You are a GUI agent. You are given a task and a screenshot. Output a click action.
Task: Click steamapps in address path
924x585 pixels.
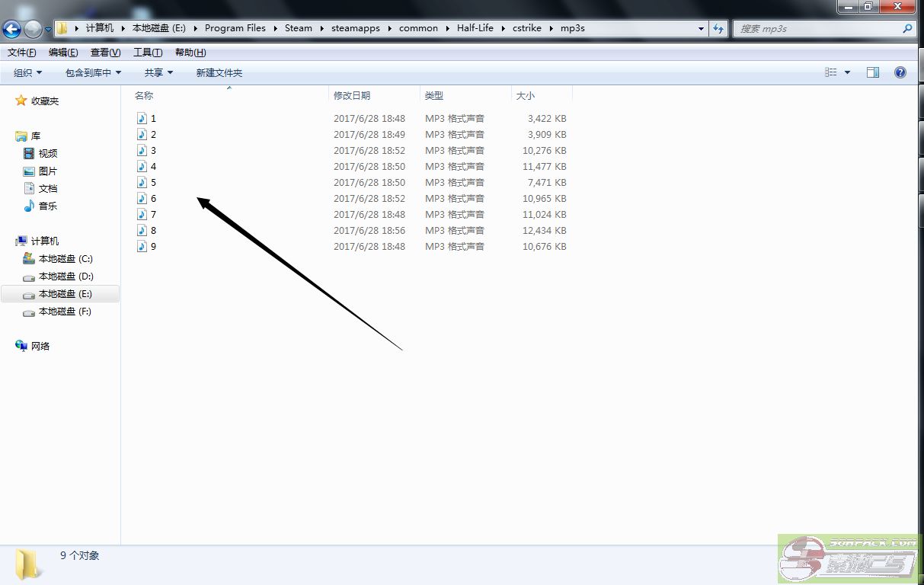[x=356, y=28]
